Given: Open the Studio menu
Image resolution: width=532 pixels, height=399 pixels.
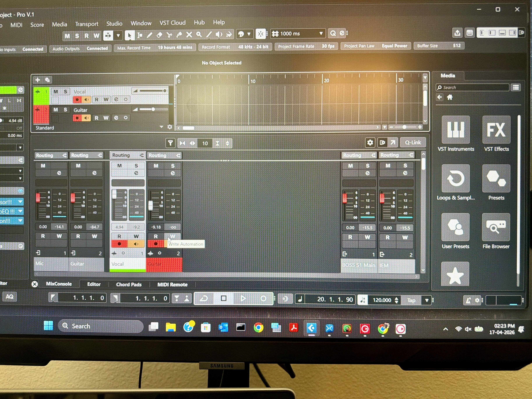Looking at the screenshot, I should click(114, 24).
